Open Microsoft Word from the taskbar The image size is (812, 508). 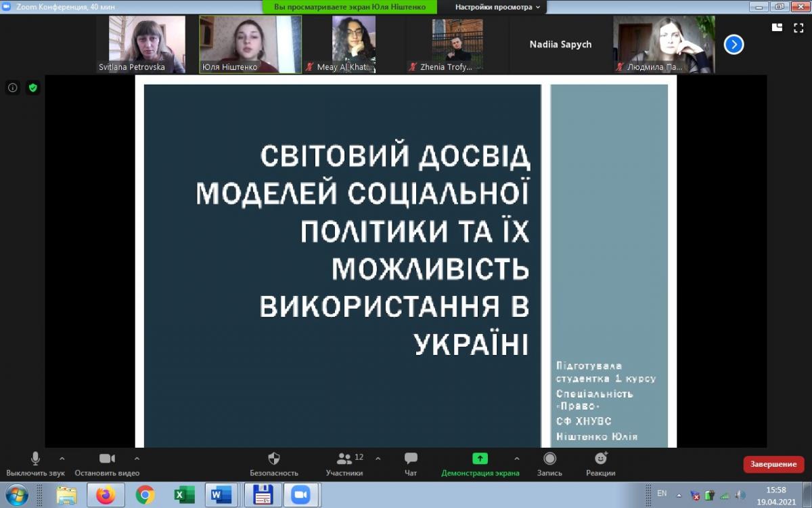point(221,495)
